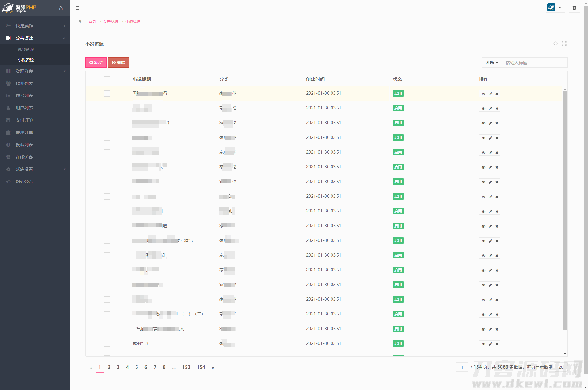Click the 删除 button

click(119, 63)
